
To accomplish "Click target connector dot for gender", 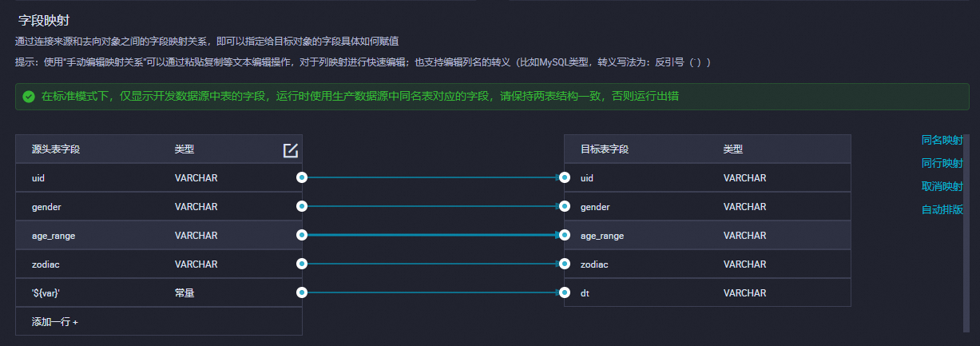I will pyautogui.click(x=565, y=206).
